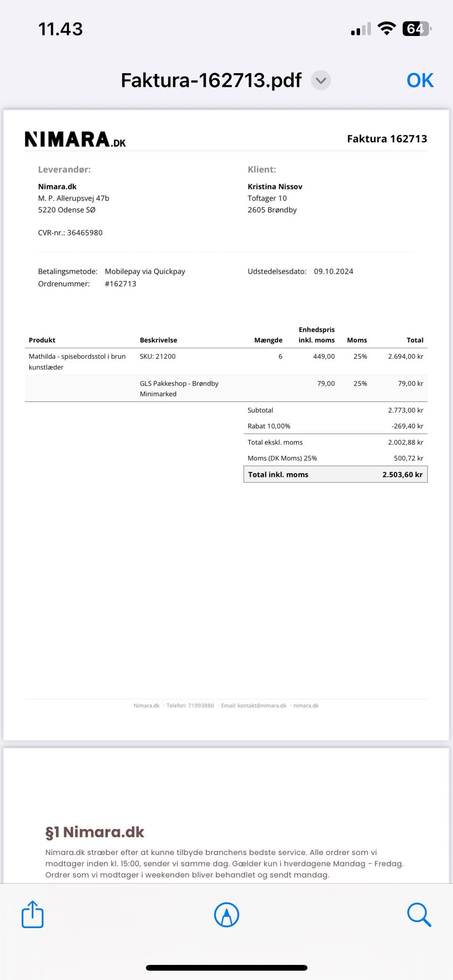Tap the kontakt@nimara.dk email address

tap(261, 706)
